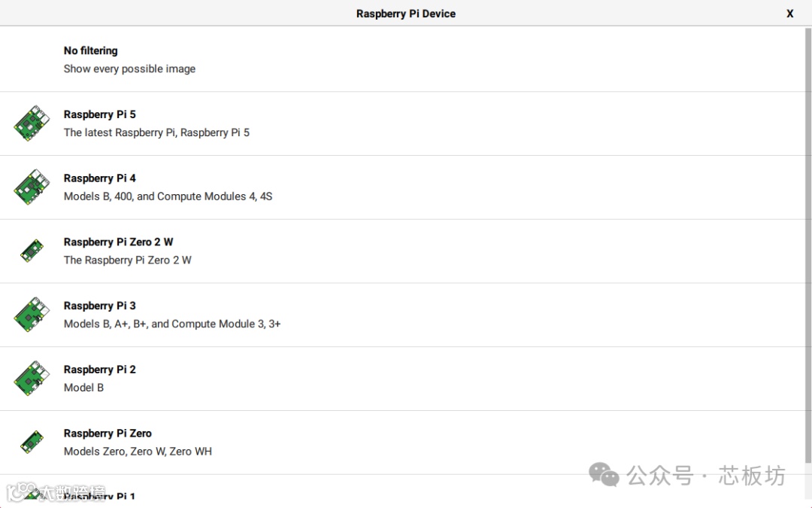Select the No filtering option
Viewport: 812px width, 508px height.
[x=402, y=59]
